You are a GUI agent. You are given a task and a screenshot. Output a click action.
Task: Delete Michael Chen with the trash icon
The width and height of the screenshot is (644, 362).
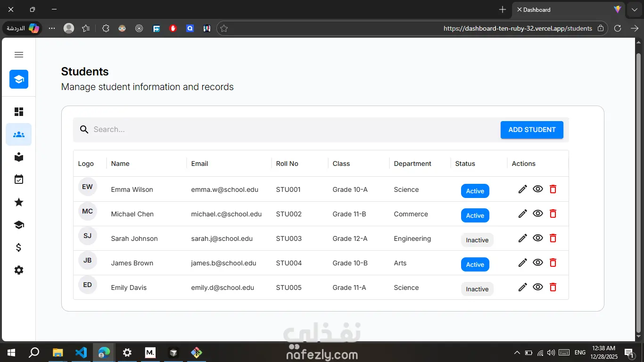[x=553, y=214]
